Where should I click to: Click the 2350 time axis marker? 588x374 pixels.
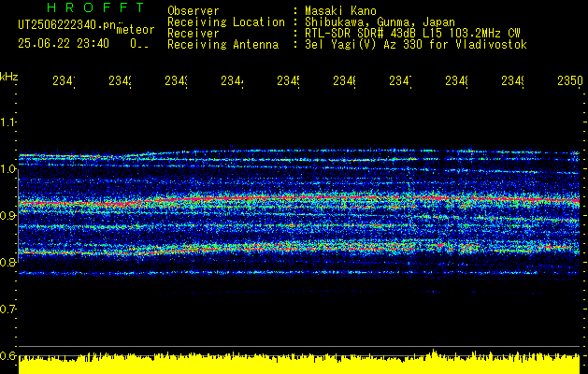click(570, 80)
